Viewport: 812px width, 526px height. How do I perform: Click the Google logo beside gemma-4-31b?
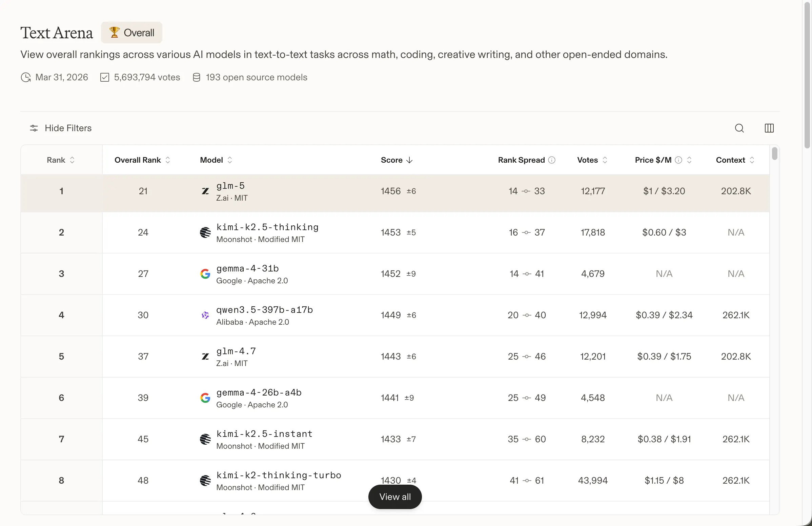coord(205,274)
